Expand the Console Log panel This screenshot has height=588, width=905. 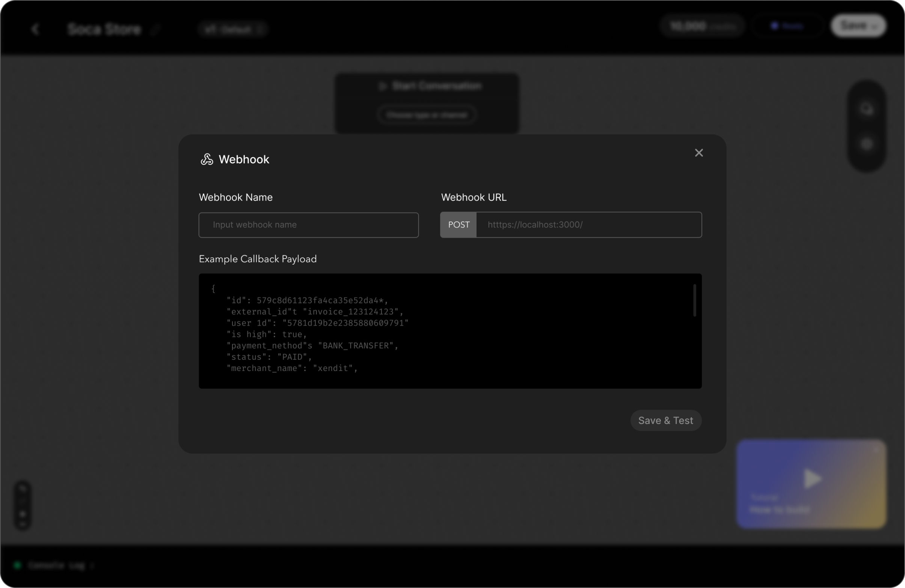[x=92, y=566]
